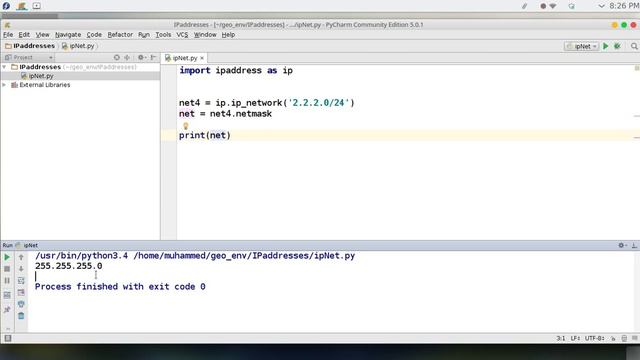Click the line separator LF status entry
The image size is (640, 360).
[x=575, y=338]
